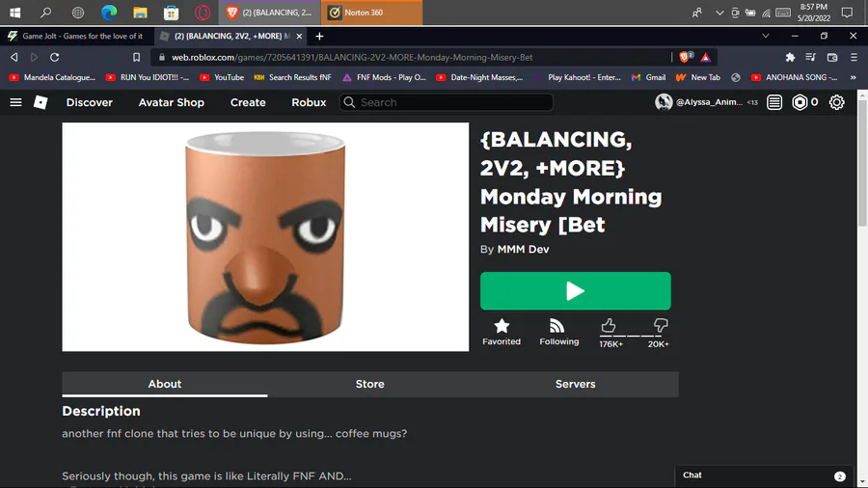Go to Roblox home via logo
868x488 pixels.
(41, 102)
